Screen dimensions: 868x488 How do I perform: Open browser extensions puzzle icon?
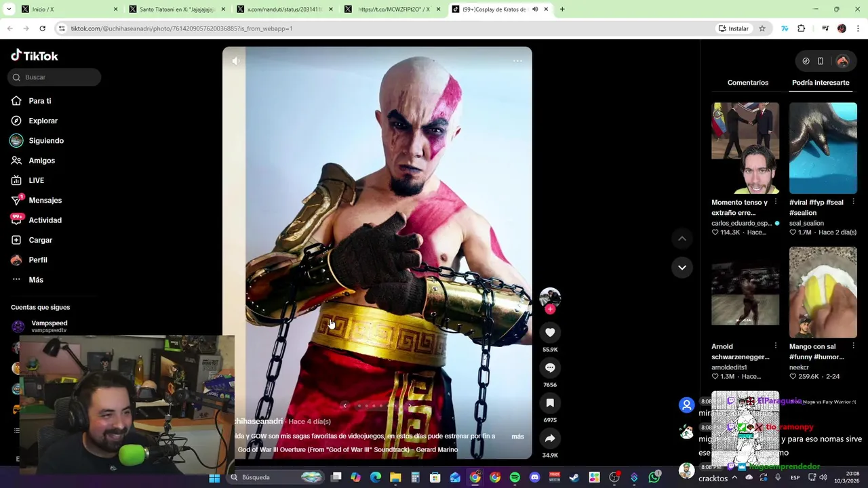point(802,28)
